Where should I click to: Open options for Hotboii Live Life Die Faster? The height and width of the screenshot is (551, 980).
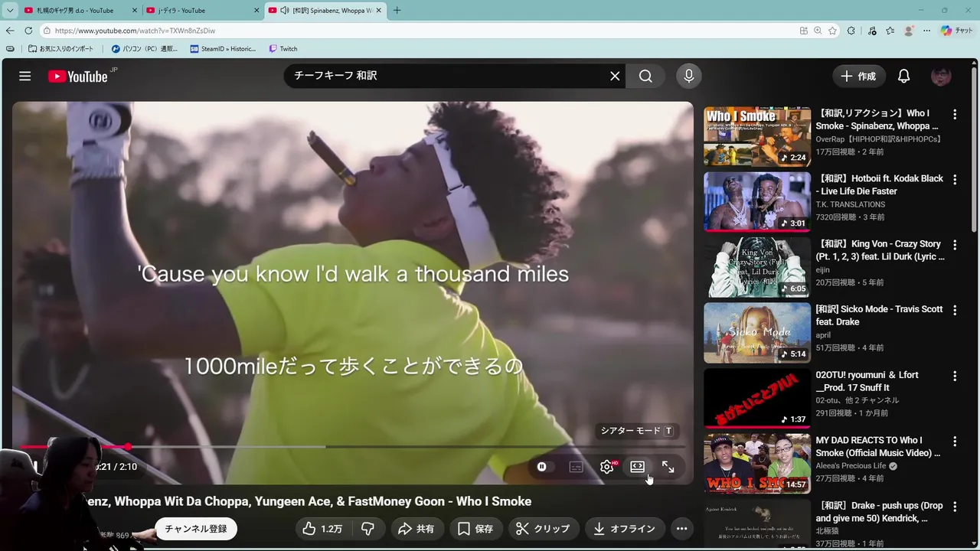click(955, 179)
